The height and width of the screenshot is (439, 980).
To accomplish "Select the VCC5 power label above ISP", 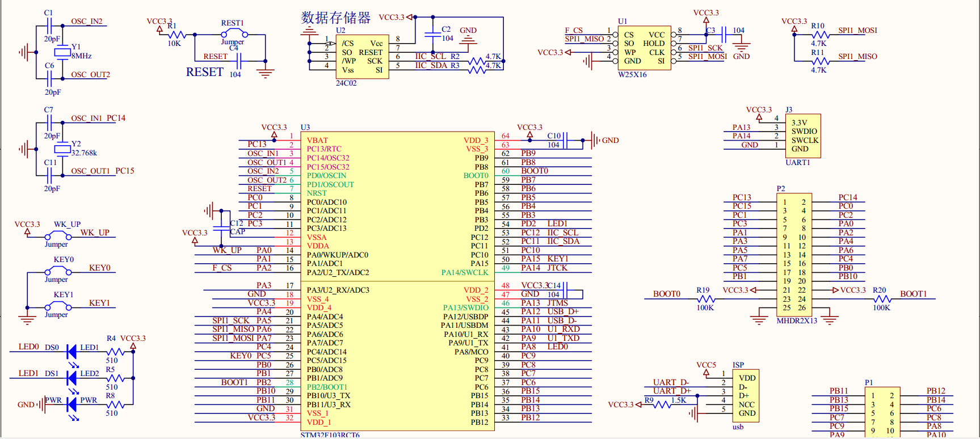I will point(706,365).
